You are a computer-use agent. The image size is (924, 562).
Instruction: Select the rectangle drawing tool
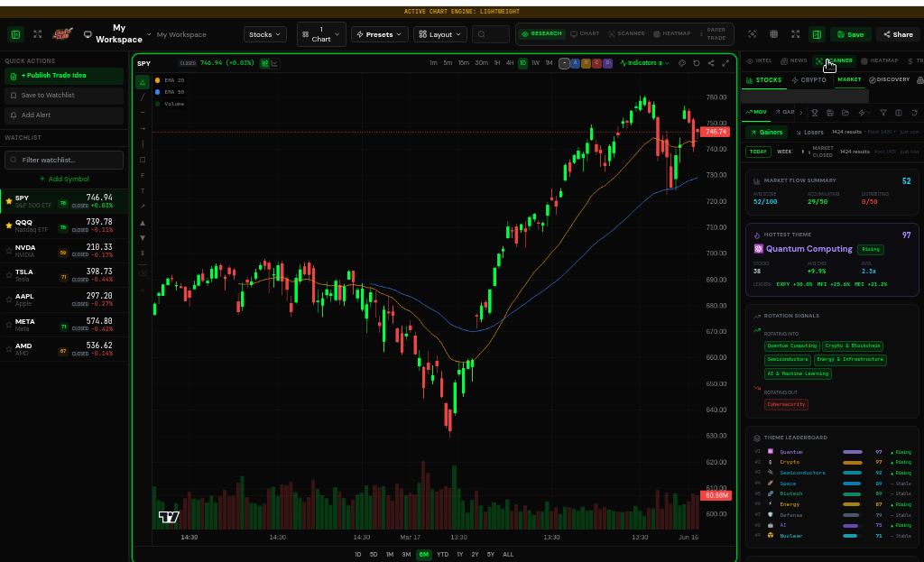[143, 160]
